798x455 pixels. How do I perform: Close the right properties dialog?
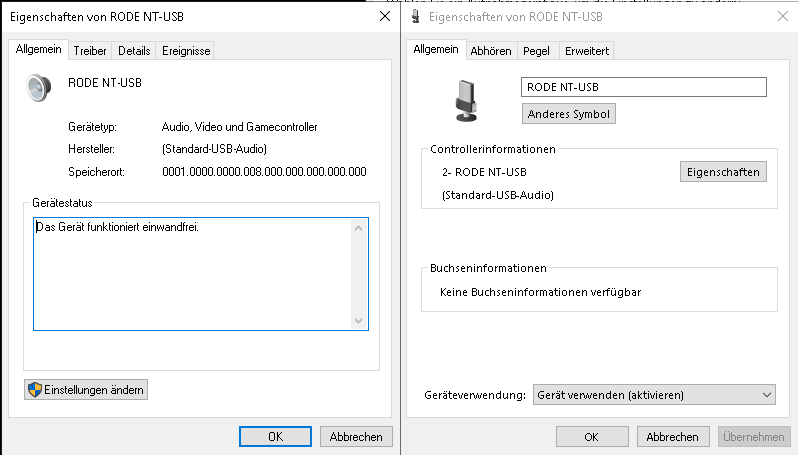pyautogui.click(x=783, y=16)
